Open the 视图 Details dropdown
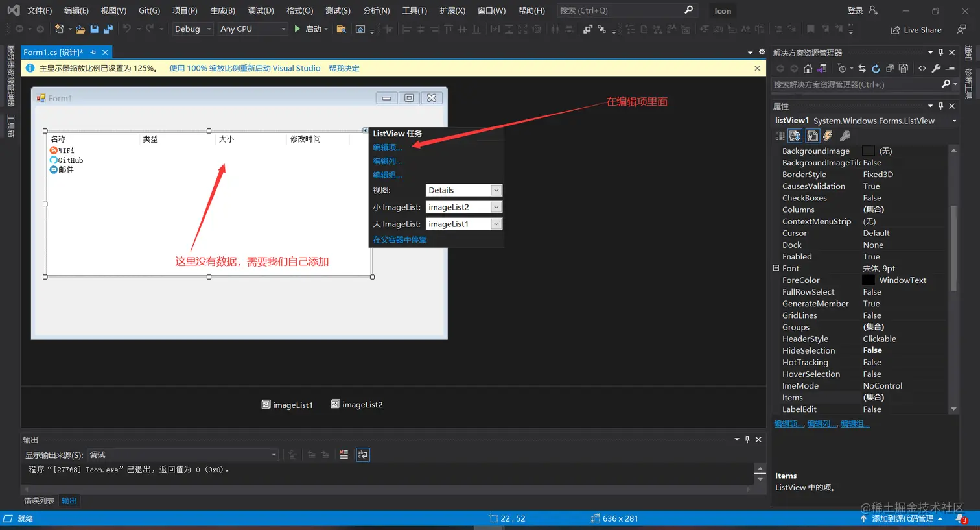This screenshot has width=980, height=530. 496,190
